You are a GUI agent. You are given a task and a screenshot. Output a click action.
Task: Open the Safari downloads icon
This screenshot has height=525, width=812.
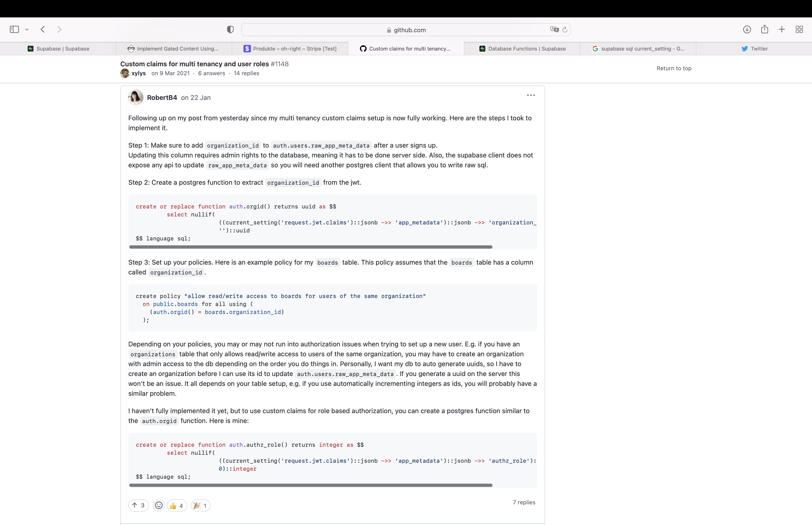pyautogui.click(x=747, y=29)
